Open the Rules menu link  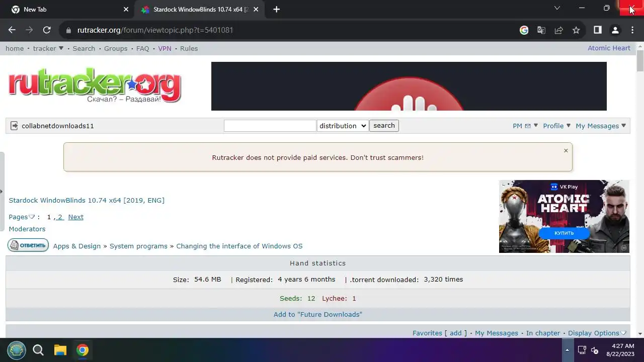pos(189,48)
